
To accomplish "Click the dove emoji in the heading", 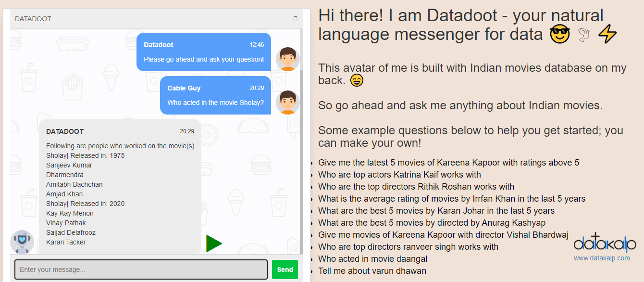I will 583,35.
